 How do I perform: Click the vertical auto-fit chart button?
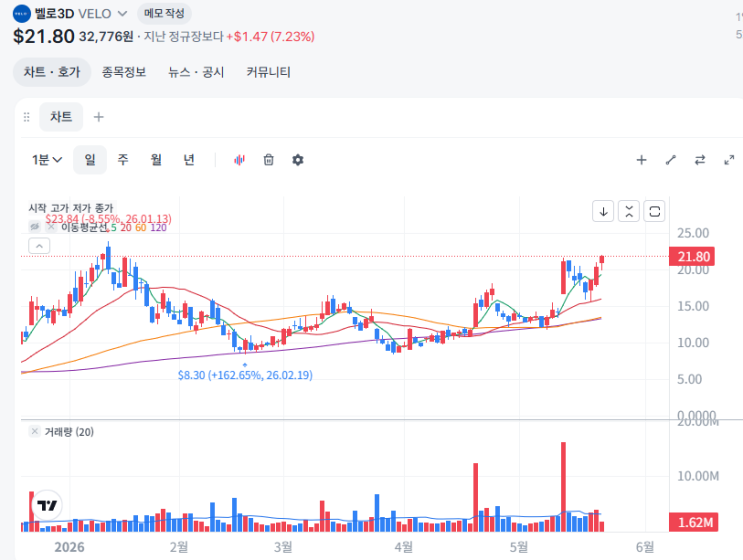pyautogui.click(x=629, y=211)
